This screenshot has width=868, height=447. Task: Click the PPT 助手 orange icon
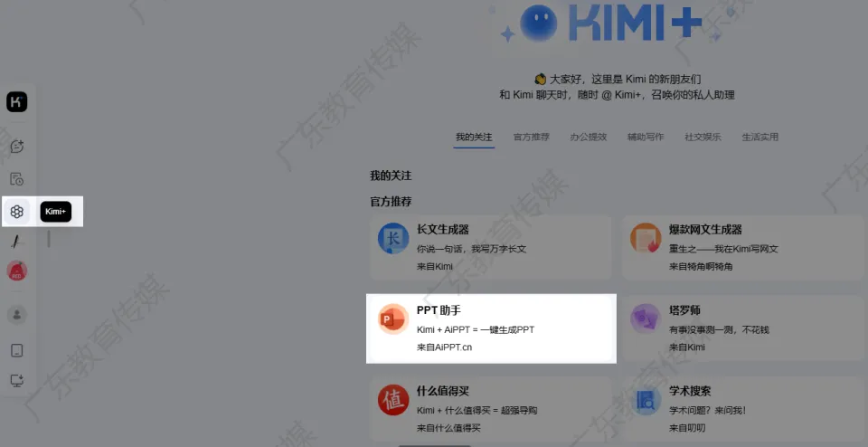393,319
